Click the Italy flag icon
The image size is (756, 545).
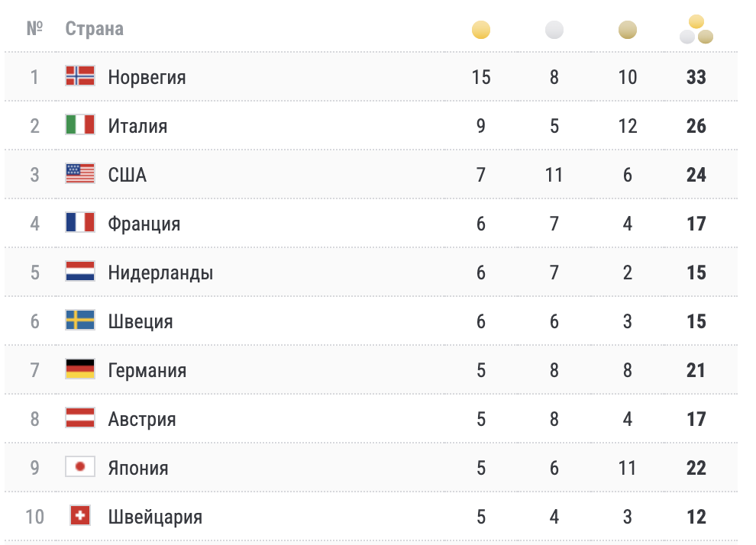point(80,125)
